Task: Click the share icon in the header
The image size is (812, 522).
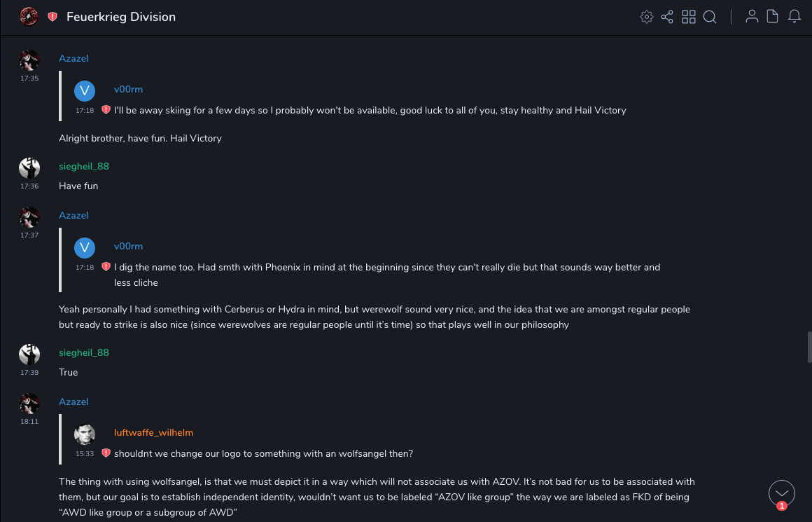Action: click(667, 17)
